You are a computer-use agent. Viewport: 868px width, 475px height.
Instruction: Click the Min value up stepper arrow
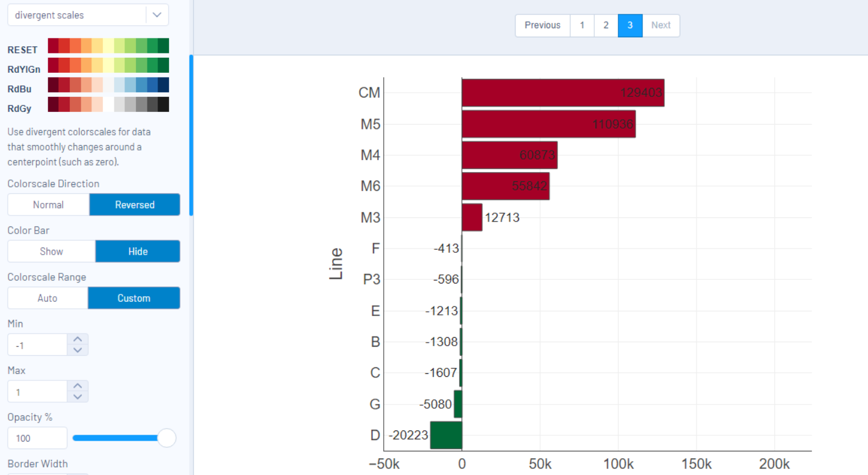78,339
